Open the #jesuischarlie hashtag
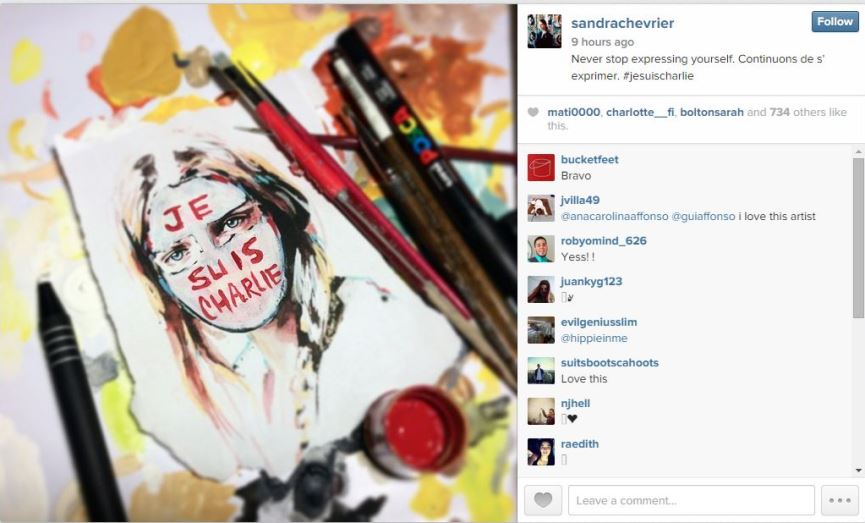The image size is (865, 523). click(658, 76)
